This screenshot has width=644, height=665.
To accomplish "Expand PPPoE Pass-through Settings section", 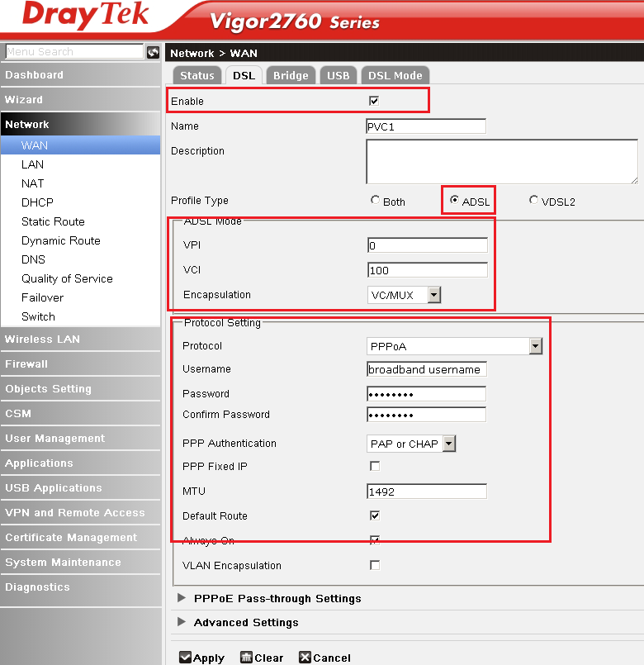I will 182,598.
